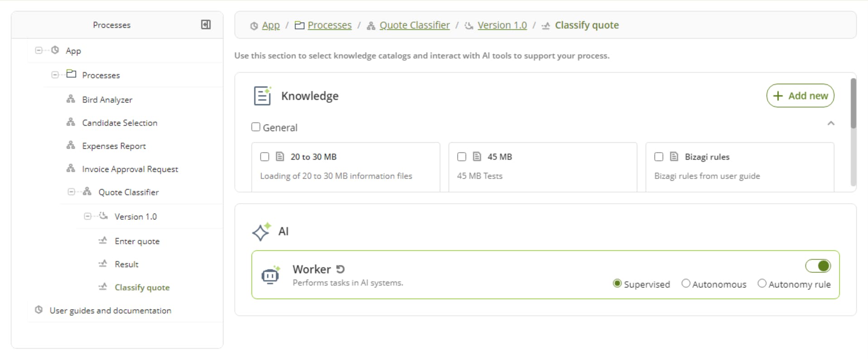Click the Bird Analyzer process icon
This screenshot has height=359, width=868.
(71, 99)
